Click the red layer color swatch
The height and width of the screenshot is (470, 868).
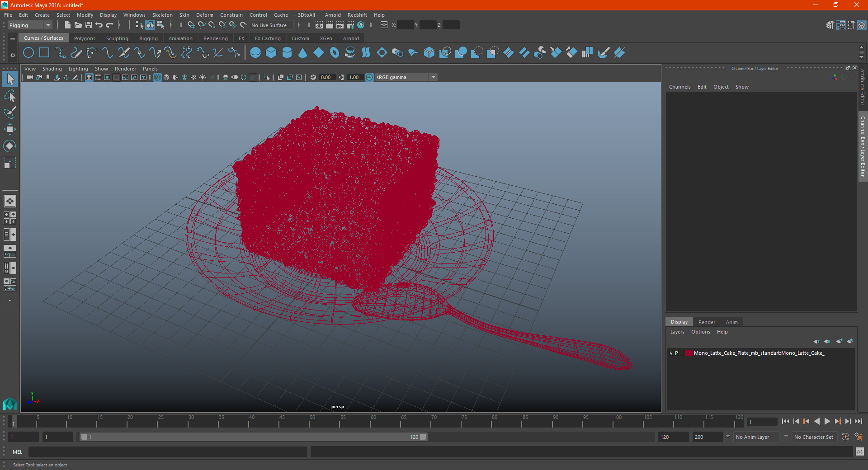pos(689,353)
